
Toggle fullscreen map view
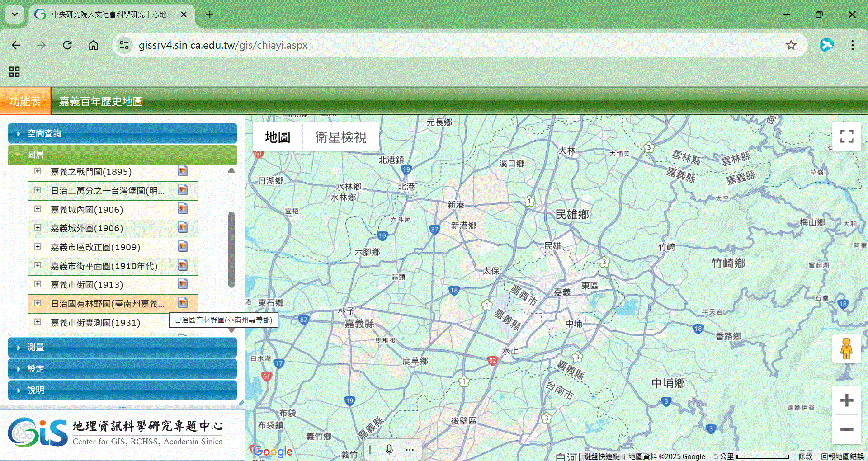[x=846, y=136]
